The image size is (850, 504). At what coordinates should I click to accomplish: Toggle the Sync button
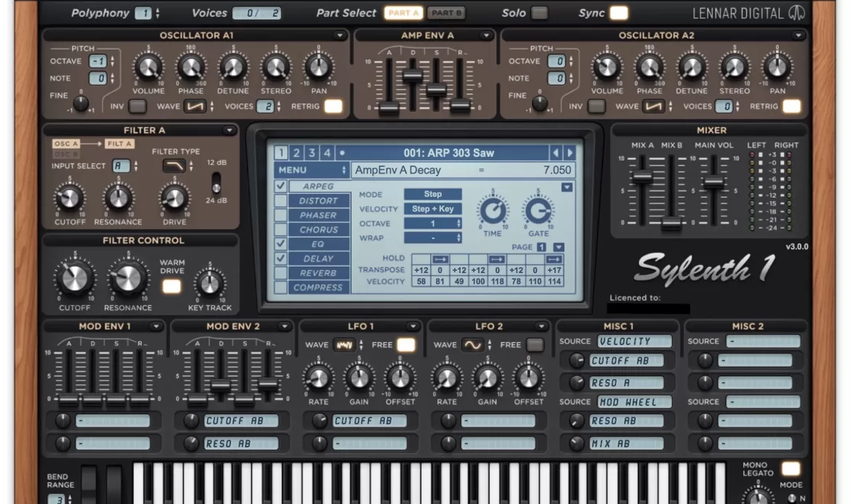618,13
